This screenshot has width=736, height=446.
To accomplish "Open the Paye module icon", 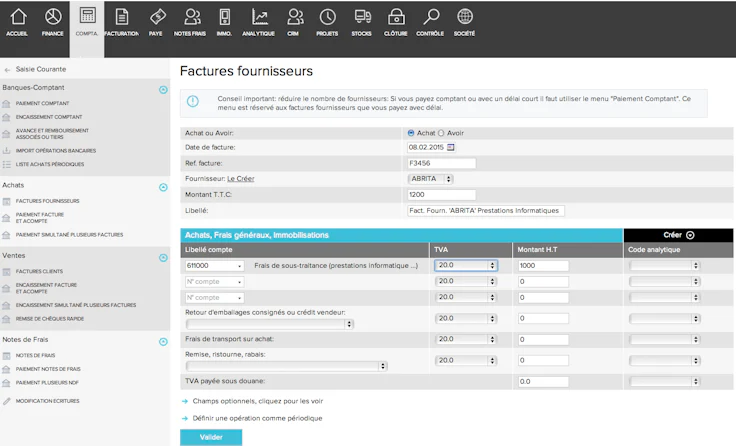I will pyautogui.click(x=157, y=17).
